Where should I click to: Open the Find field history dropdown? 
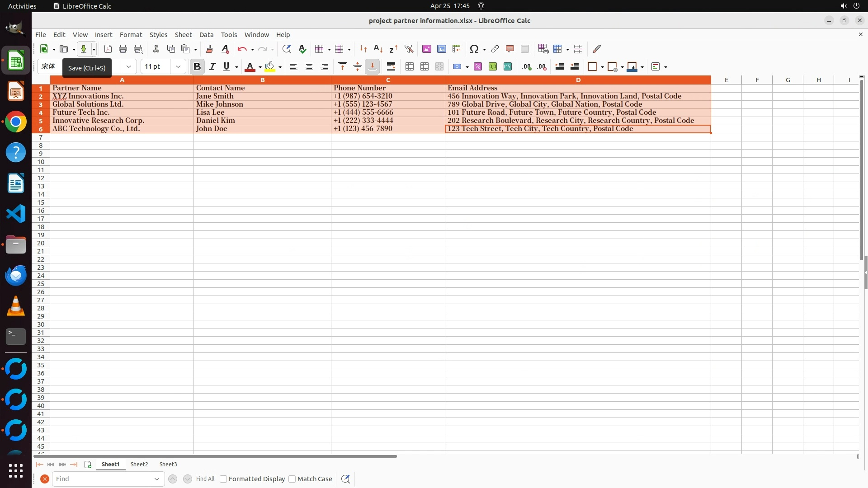coord(157,479)
